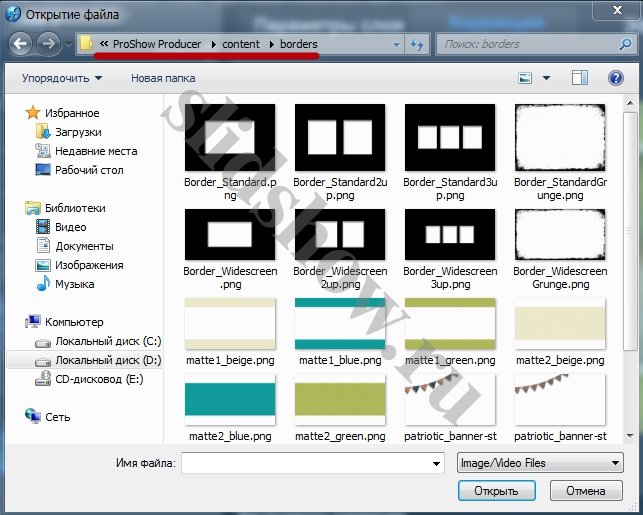Select the matte1_blue.png thumbnail
The height and width of the screenshot is (515, 643).
pos(340,324)
